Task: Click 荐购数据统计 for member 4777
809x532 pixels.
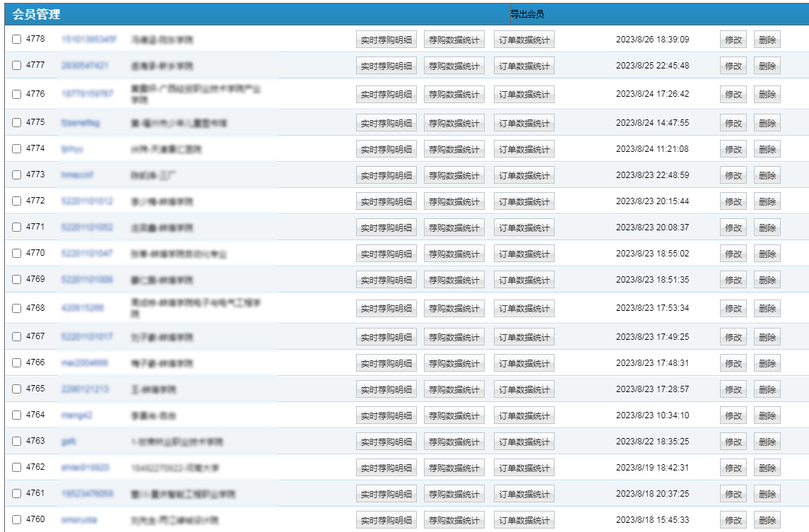Action: (454, 66)
